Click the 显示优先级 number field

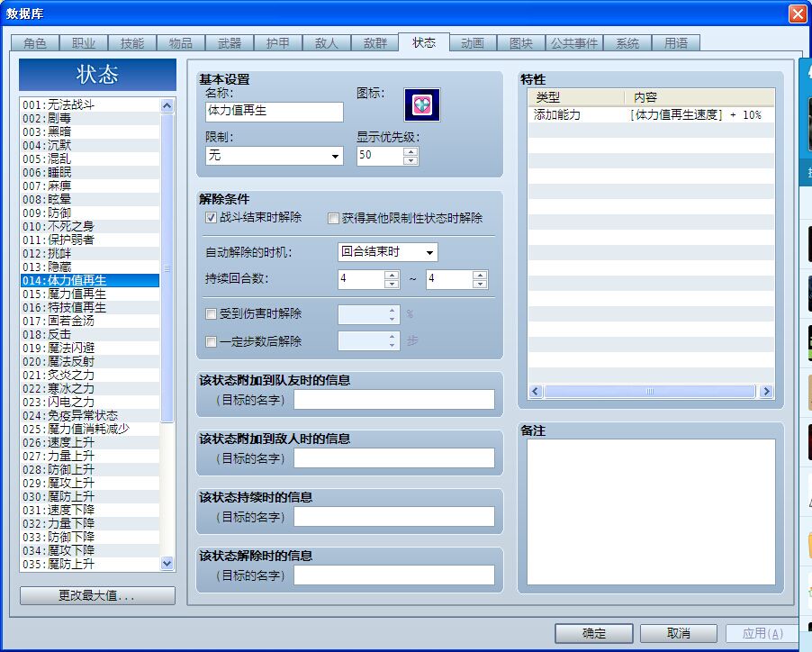tap(380, 156)
